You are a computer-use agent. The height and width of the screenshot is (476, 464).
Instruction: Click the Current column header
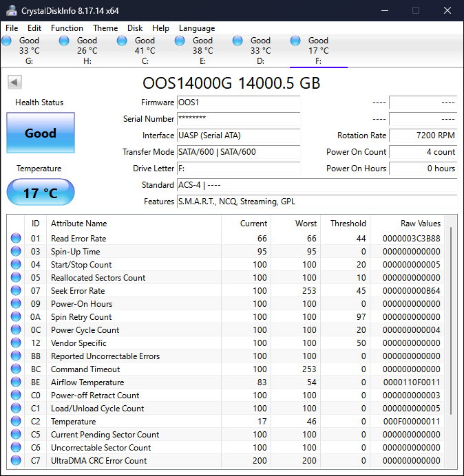pos(246,224)
